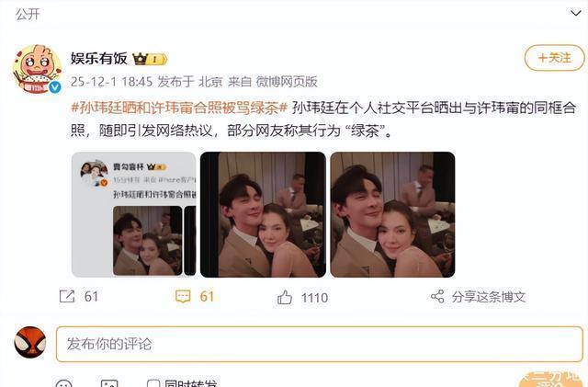Open the hashtag 孙玮廷晒和许玮甯合照被骂绿茶 topic
Viewport: 588px width, 387px height.
[x=179, y=108]
